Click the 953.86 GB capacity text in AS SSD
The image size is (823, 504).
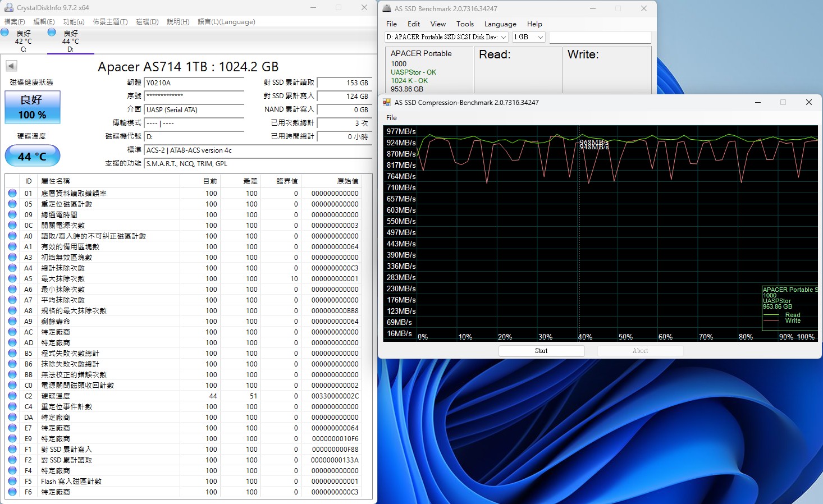pos(407,89)
